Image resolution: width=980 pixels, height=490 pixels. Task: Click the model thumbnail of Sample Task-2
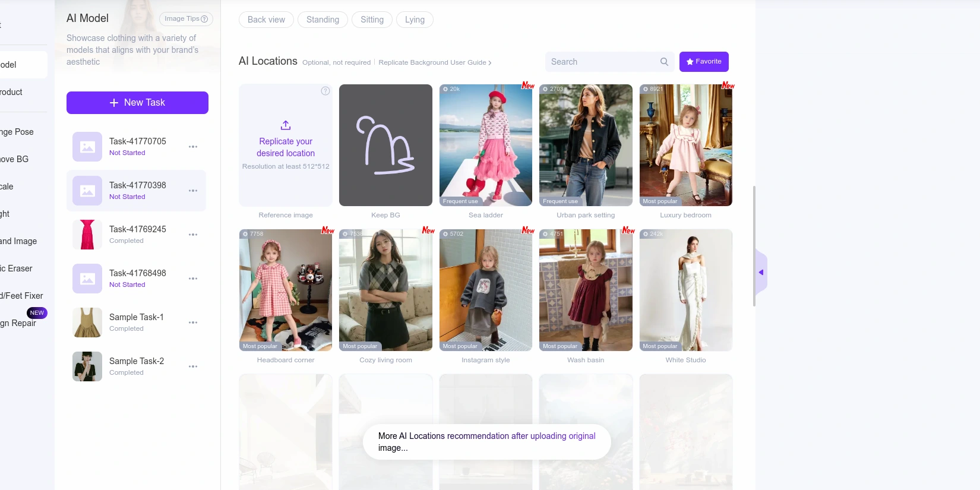[x=87, y=366]
